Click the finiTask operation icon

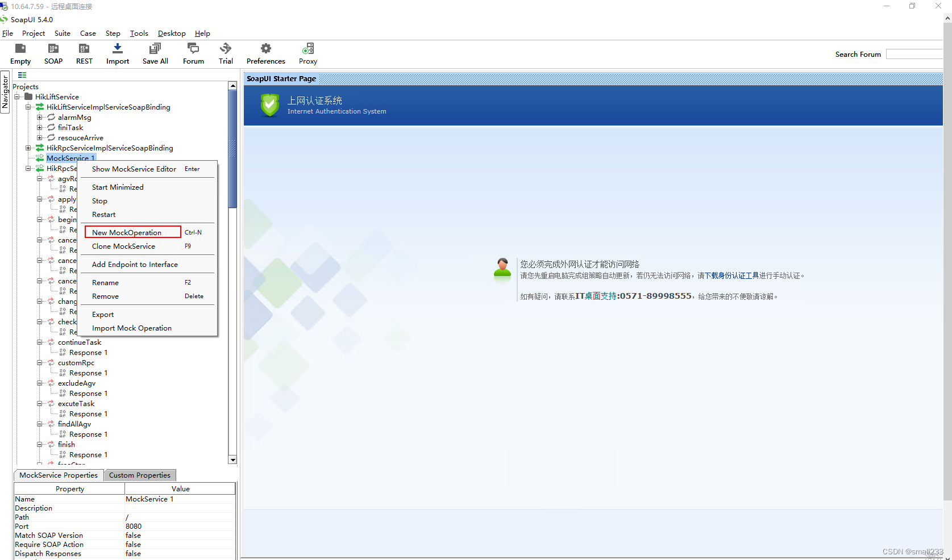coord(51,127)
